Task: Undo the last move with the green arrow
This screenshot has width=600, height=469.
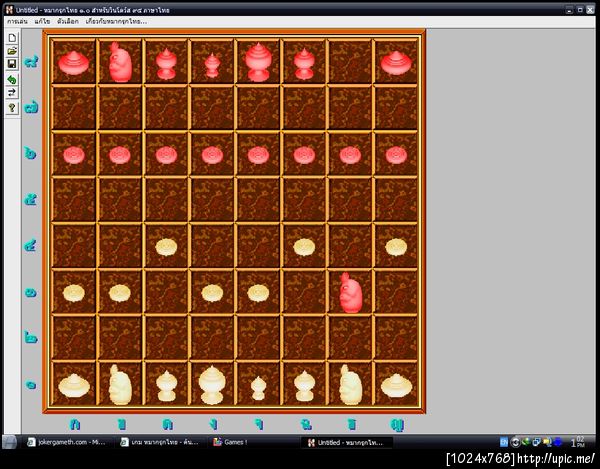Action: (x=12, y=80)
